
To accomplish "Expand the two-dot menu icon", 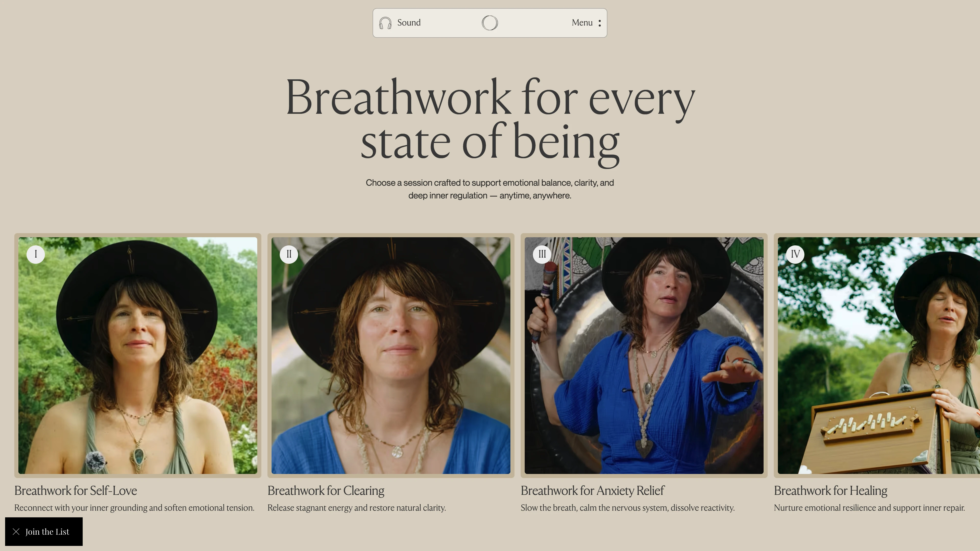I will click(599, 23).
